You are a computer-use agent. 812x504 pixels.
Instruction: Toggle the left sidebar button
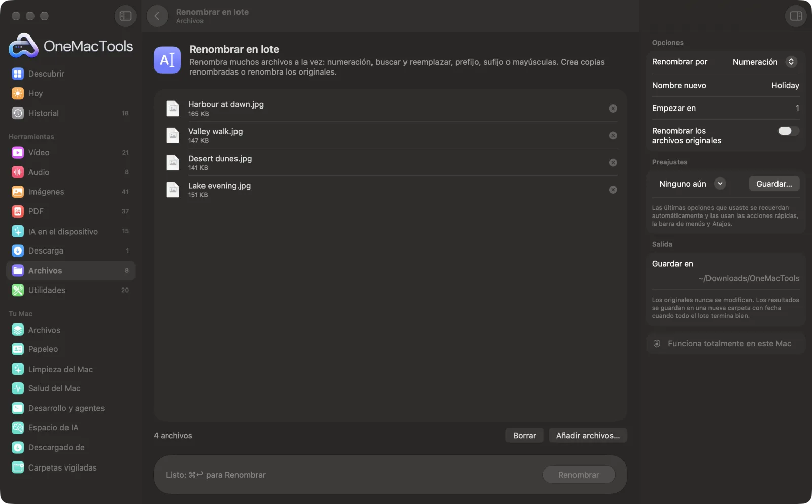point(125,16)
